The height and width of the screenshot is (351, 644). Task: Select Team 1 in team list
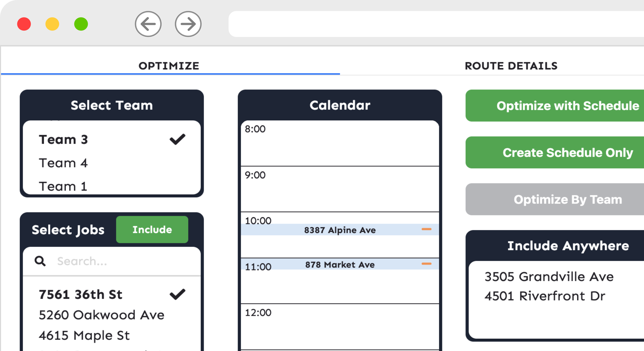pos(112,186)
